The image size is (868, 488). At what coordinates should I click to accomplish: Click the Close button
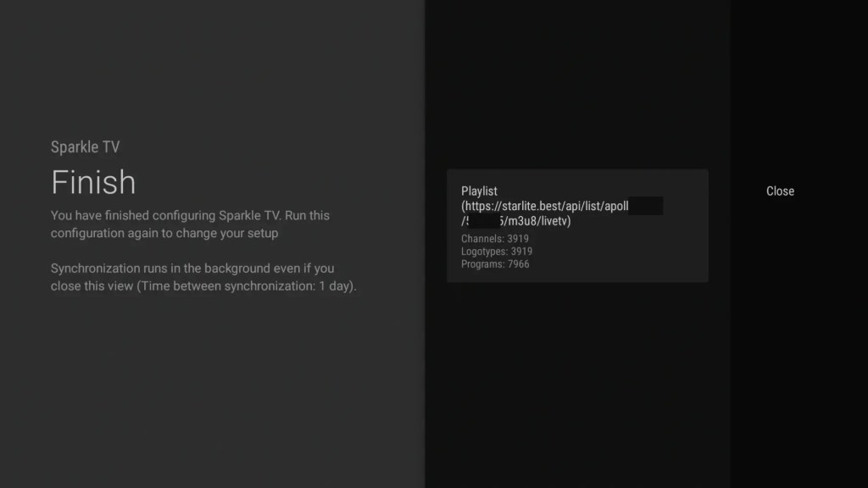click(780, 191)
